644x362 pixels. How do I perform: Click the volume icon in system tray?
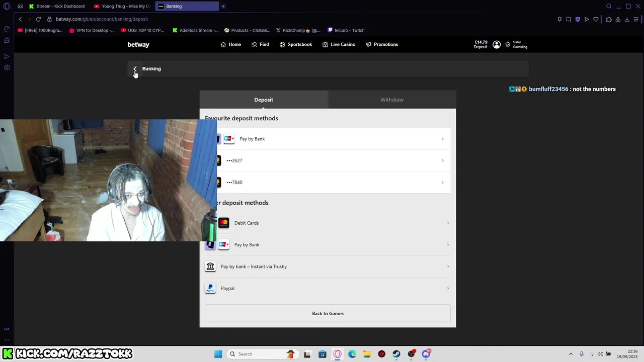[600, 354]
